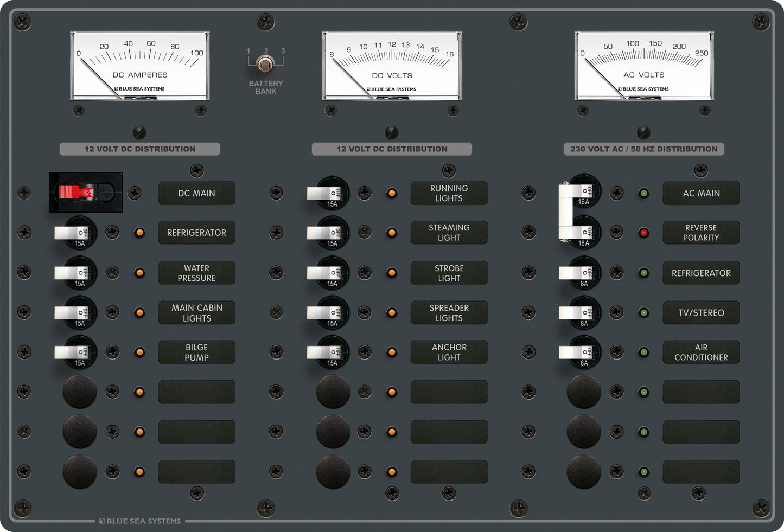The image size is (784, 532).
Task: Switch on the REFRIGERATOR 15A DC breaker
Action: (74, 233)
